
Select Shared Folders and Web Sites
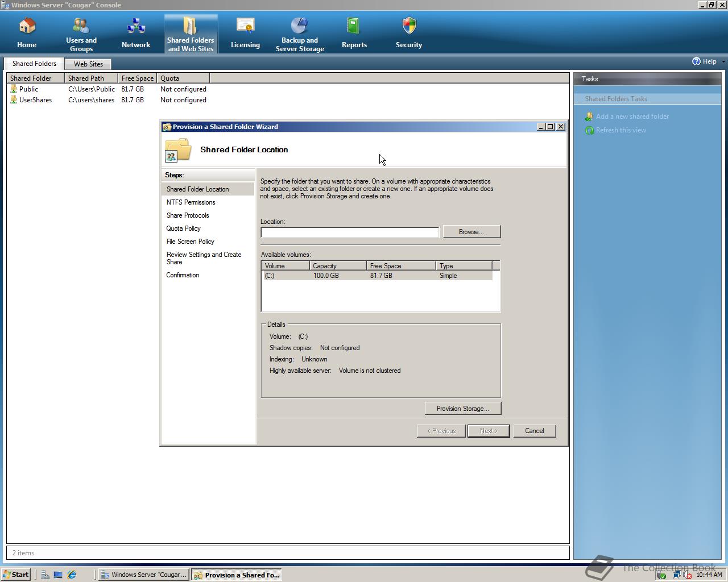191,34
